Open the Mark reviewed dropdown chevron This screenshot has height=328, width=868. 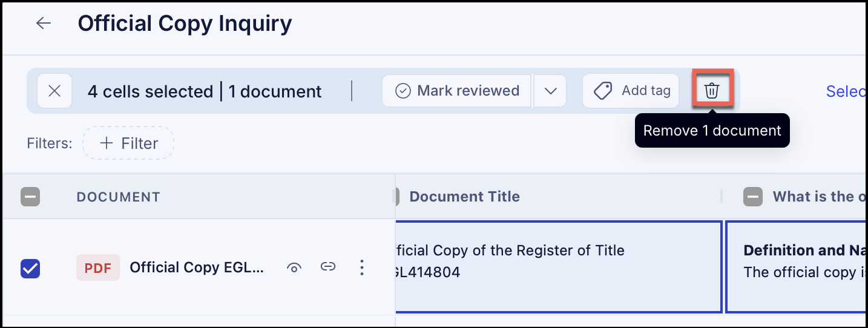click(550, 91)
